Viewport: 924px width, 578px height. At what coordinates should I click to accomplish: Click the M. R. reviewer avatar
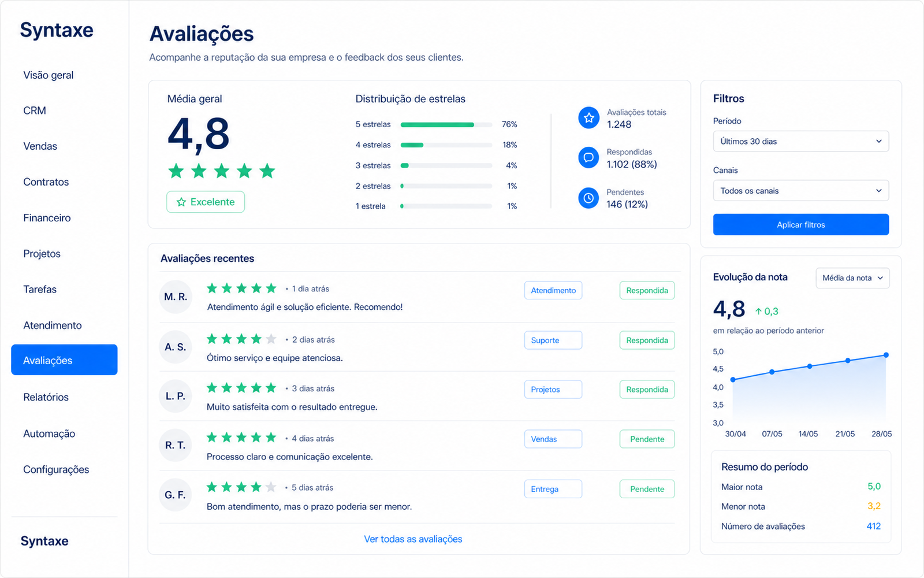click(x=176, y=297)
